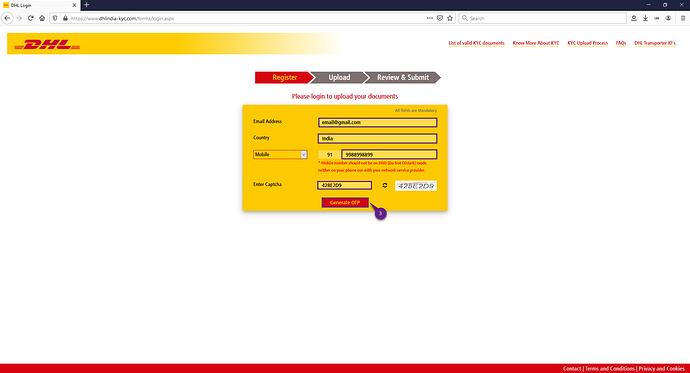Open the Firefox account icon
The width and height of the screenshot is (690, 373).
pos(668,18)
